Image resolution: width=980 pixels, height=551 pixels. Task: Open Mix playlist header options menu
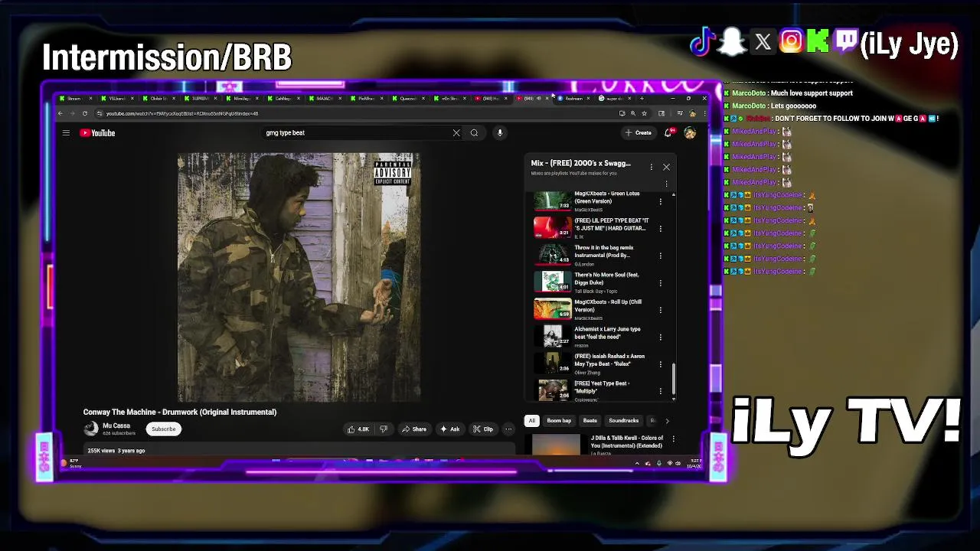pos(652,167)
